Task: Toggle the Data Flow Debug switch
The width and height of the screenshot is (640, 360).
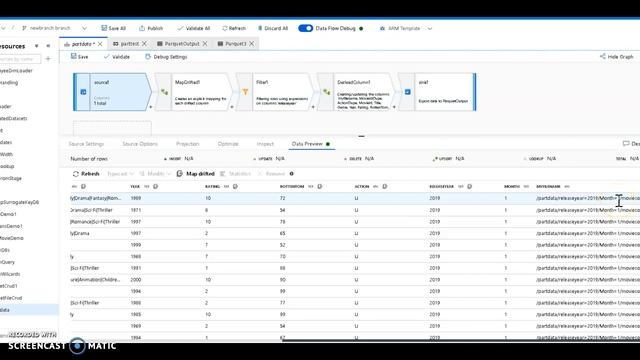Action: coord(305,28)
